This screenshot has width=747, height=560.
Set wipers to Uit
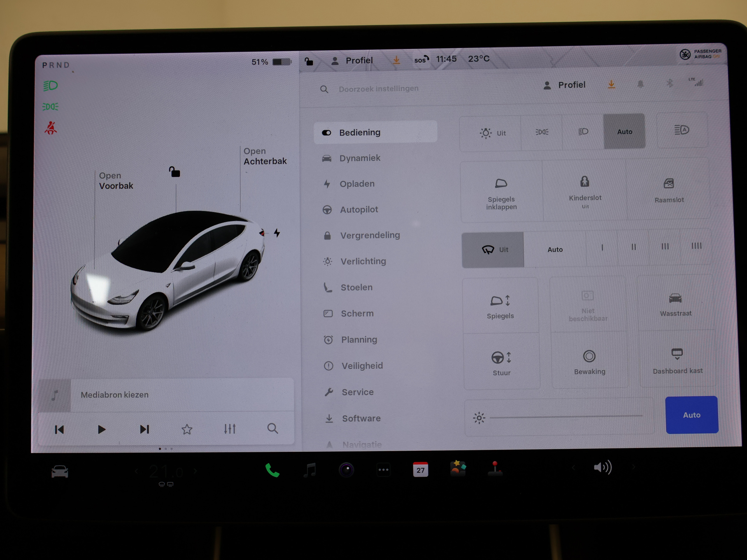(x=493, y=250)
